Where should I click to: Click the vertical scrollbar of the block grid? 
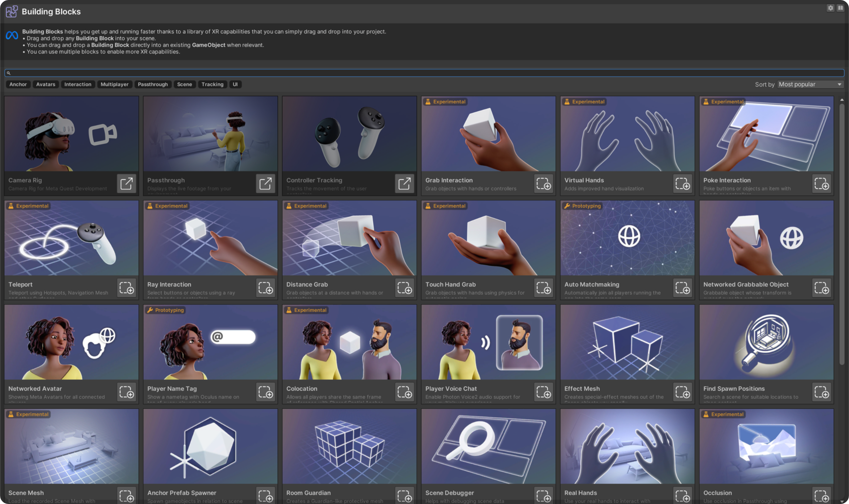coord(842,234)
